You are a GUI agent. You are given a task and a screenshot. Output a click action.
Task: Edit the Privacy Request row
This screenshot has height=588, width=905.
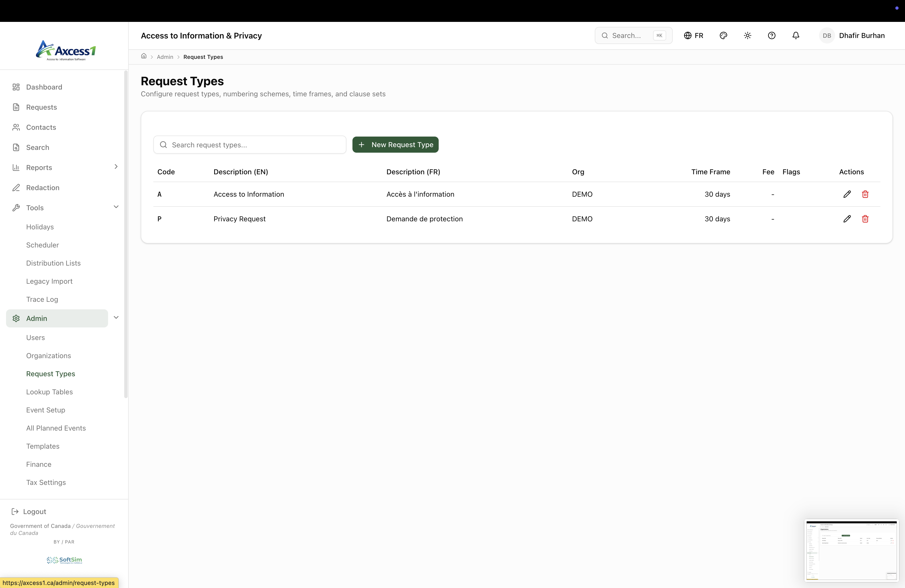[847, 219]
